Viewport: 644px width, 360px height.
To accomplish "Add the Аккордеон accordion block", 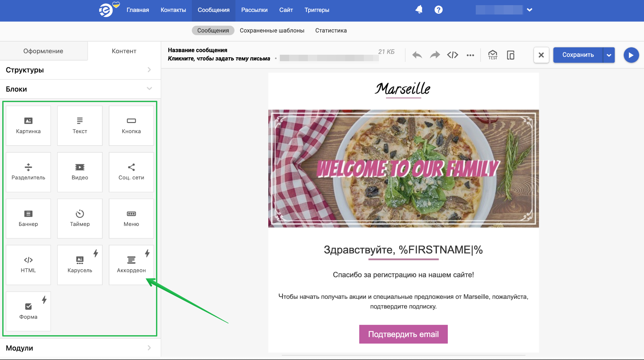I will point(131,265).
